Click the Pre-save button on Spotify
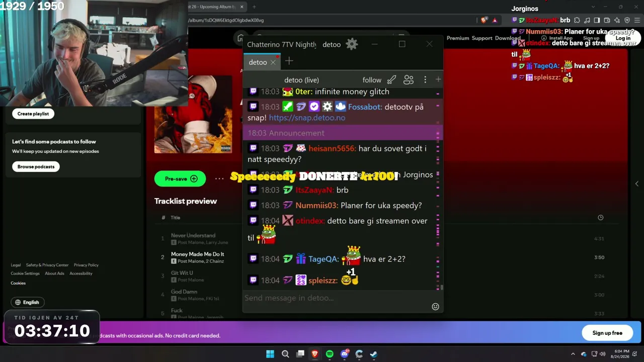 coord(180,178)
